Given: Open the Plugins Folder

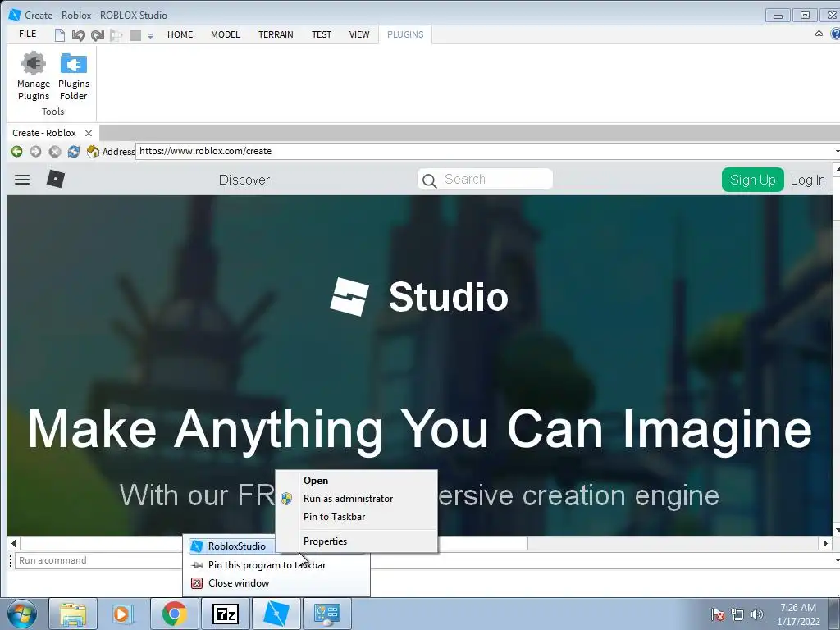Looking at the screenshot, I should [x=73, y=76].
